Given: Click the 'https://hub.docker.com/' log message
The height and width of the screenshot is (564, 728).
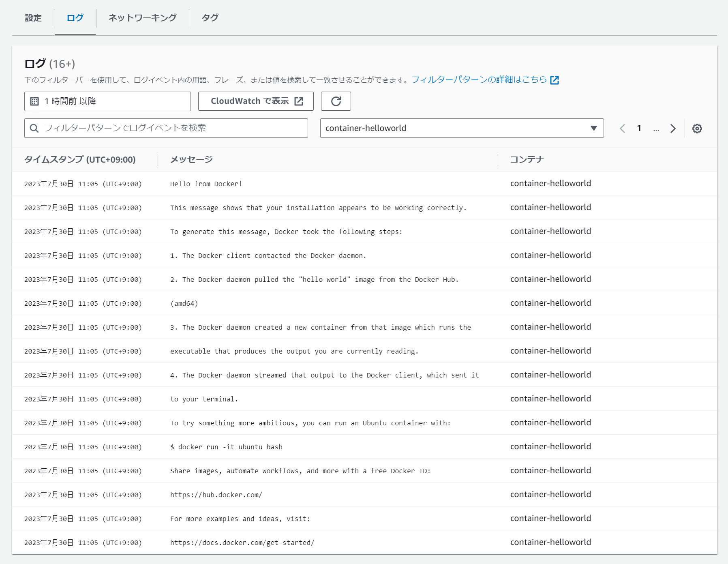Looking at the screenshot, I should click(216, 495).
